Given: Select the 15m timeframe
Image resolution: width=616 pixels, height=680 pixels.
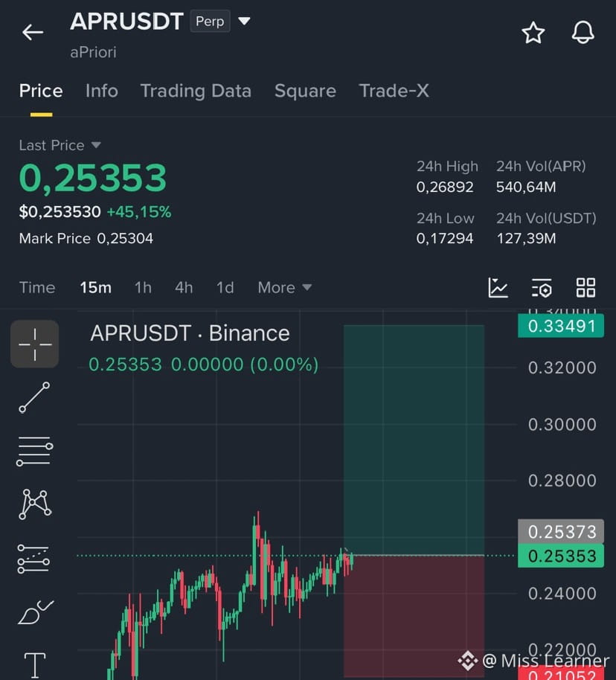Looking at the screenshot, I should tap(96, 287).
